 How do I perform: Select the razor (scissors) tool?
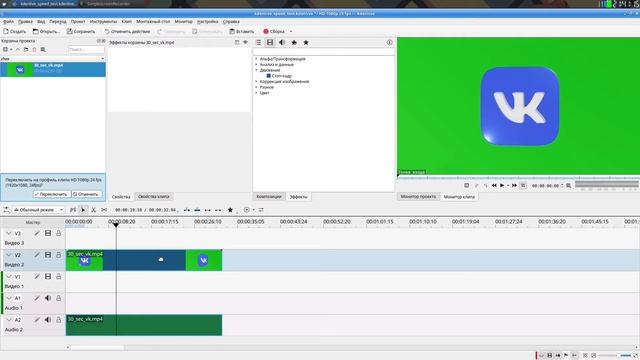point(93,210)
